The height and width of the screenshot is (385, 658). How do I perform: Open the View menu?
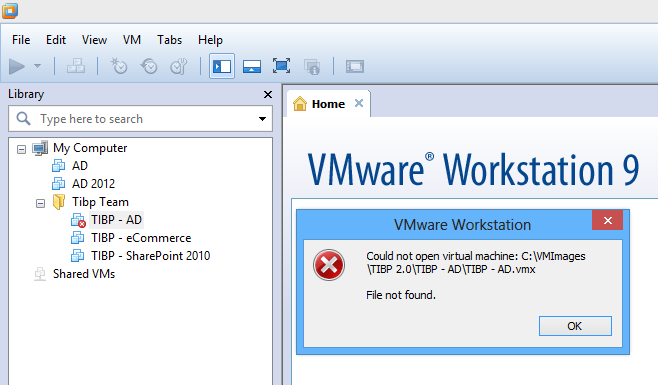point(94,40)
